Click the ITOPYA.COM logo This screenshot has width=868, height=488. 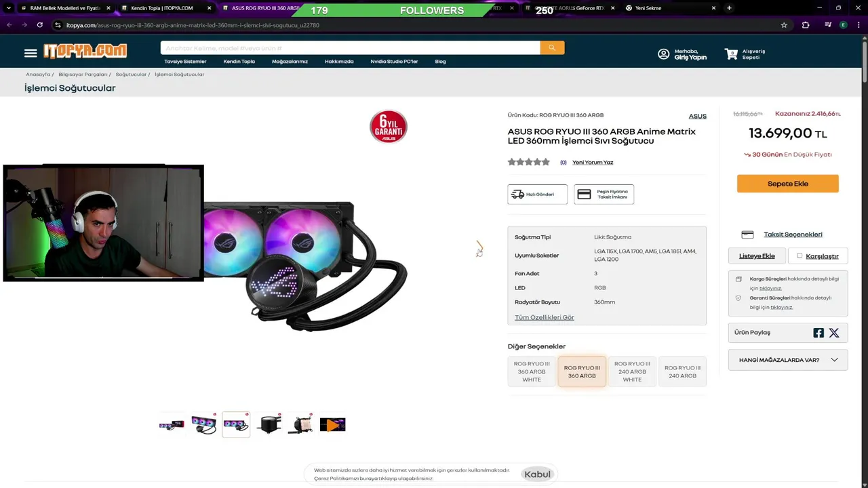point(85,51)
